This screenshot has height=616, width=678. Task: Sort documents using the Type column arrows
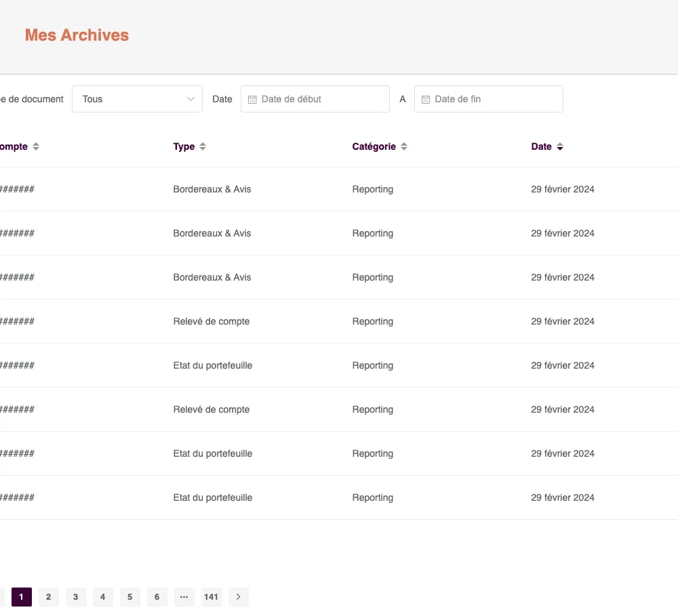coord(202,146)
